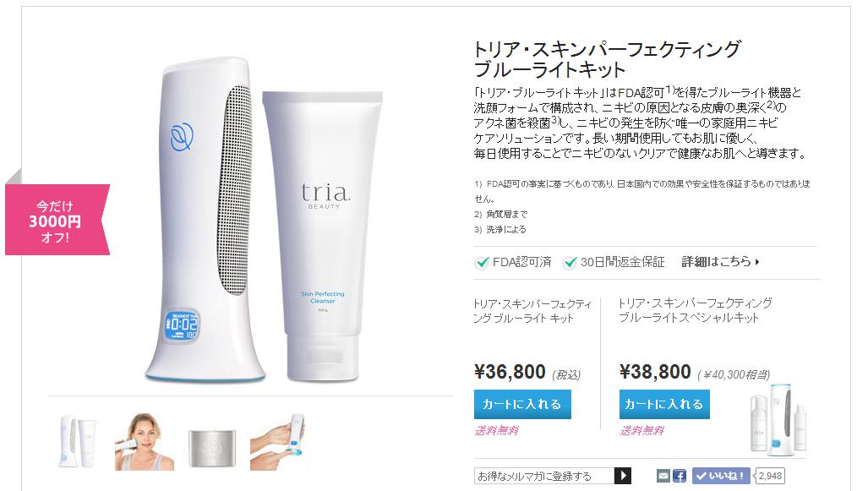The image size is (868, 491).
Task: Click the お得なメルマガに登録する input field
Action: 544,476
